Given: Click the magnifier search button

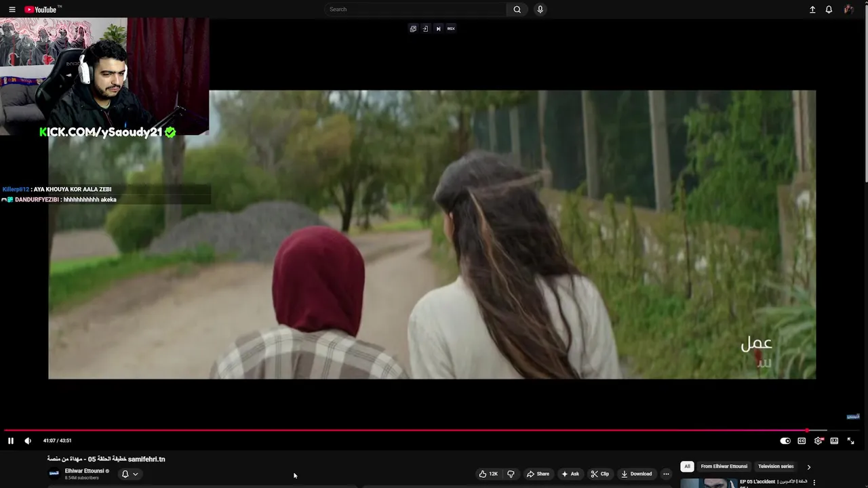Looking at the screenshot, I should click(x=517, y=9).
